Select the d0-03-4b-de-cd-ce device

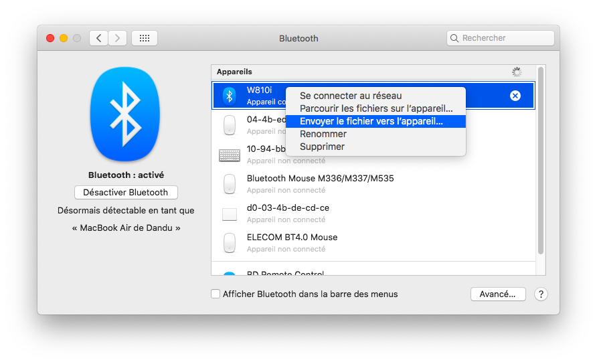coord(373,213)
